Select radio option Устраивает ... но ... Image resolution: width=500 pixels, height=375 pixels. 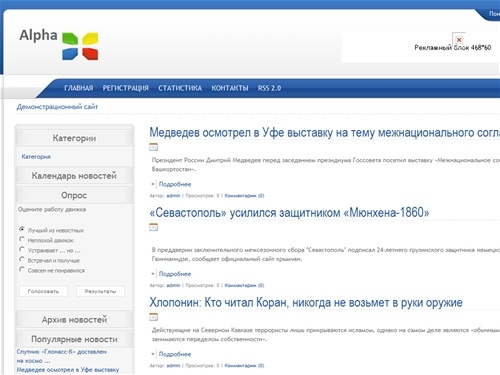pyautogui.click(x=22, y=249)
